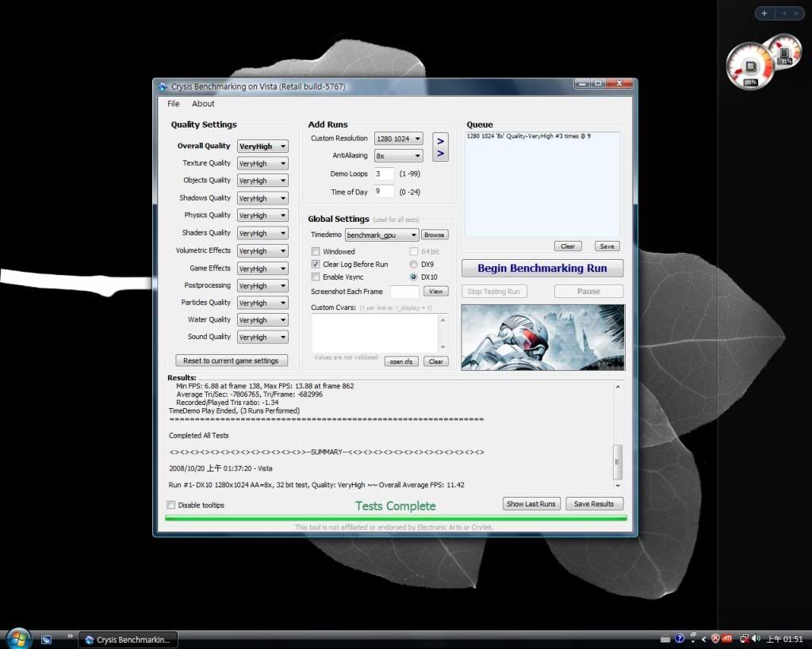Click Clear under Custom Cvars
812x649 pixels.
coord(436,361)
